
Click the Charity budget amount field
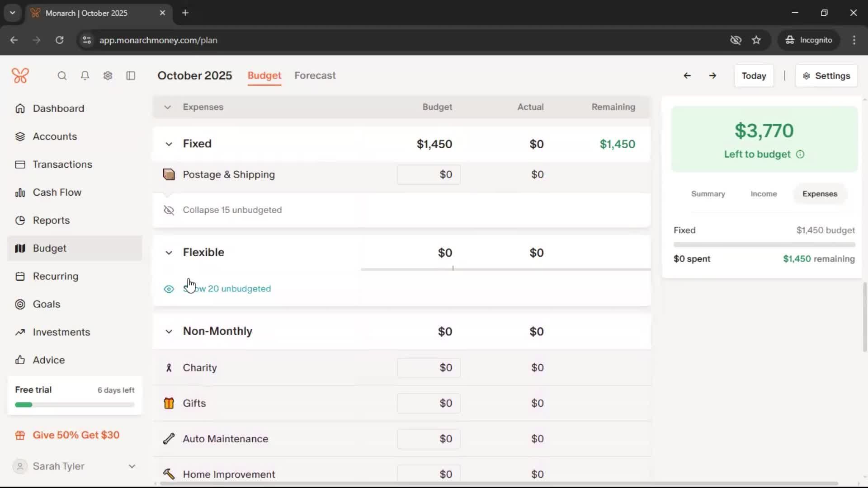pos(429,368)
